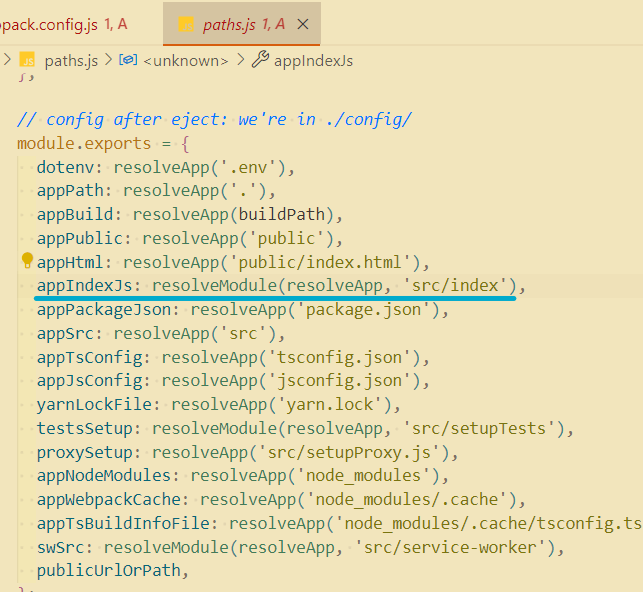
Task: Select appIndexJs breadcrumb item
Action: coord(313,61)
